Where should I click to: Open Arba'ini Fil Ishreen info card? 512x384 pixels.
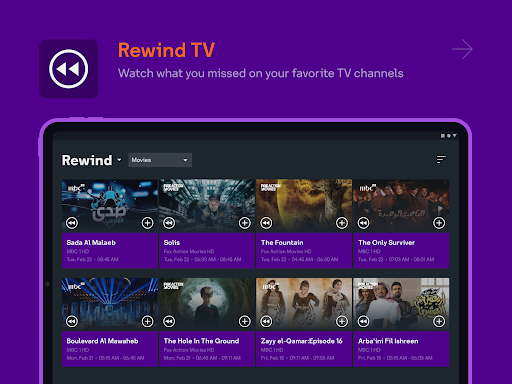[401, 349]
